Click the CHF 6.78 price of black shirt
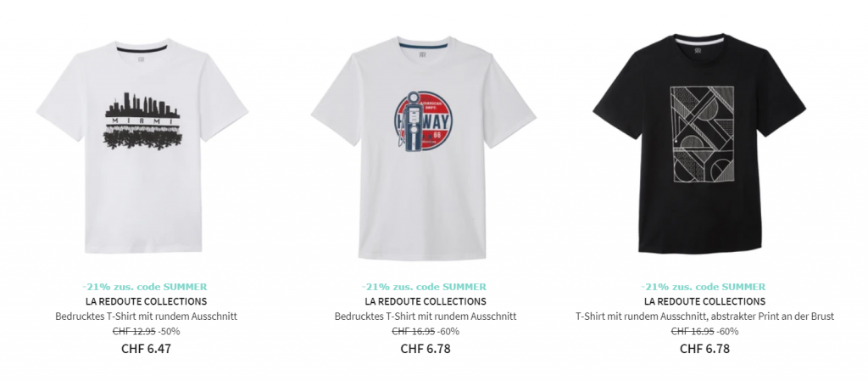This screenshot has height=381, width=868. tap(704, 349)
